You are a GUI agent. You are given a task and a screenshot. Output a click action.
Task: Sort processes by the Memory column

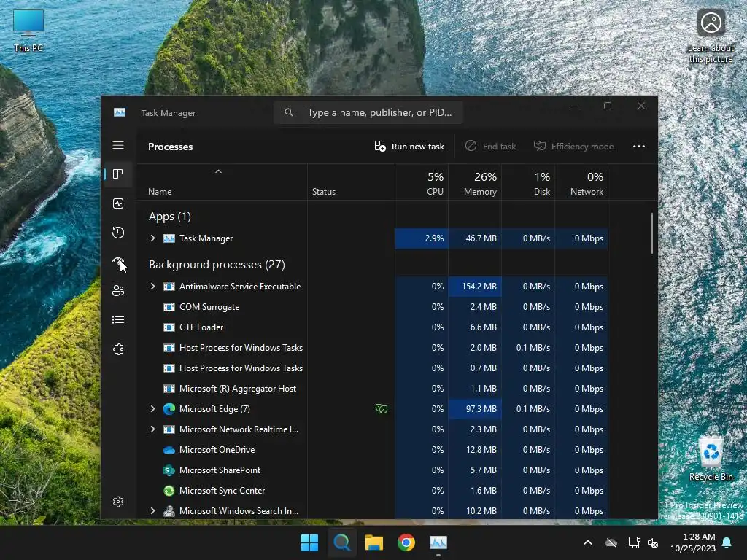click(475, 183)
